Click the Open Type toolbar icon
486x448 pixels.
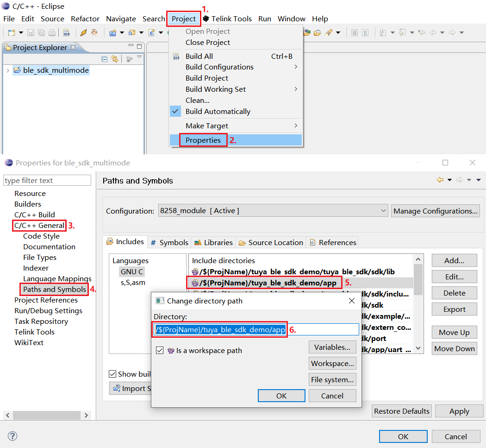click(307, 32)
